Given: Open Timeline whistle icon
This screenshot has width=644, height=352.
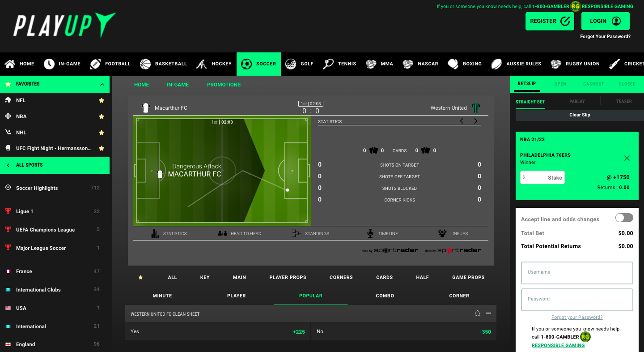Looking at the screenshot, I should (x=370, y=233).
